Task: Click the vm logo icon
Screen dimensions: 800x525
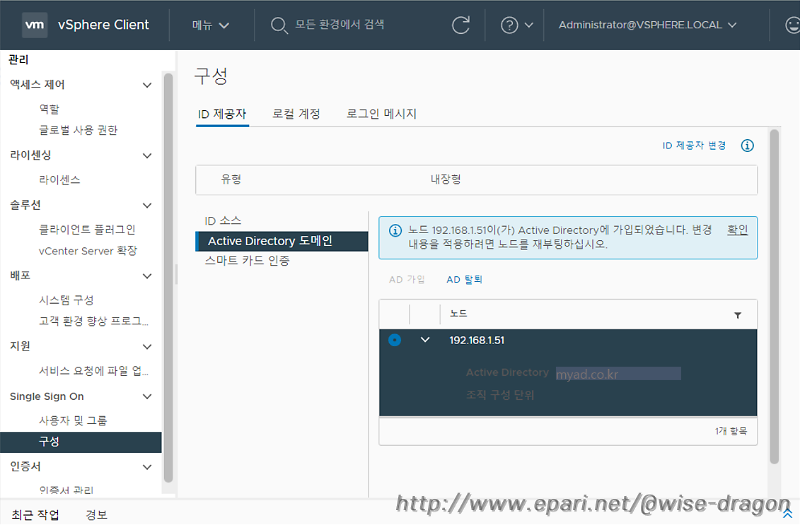Action: coord(35,24)
